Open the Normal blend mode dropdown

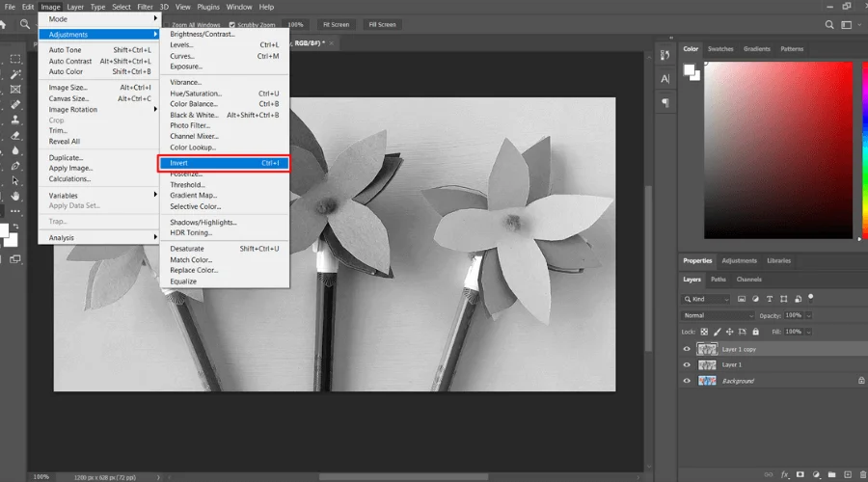click(718, 315)
